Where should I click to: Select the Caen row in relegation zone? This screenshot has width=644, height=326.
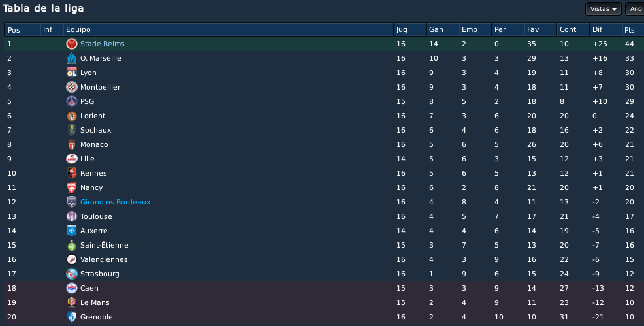click(324, 288)
